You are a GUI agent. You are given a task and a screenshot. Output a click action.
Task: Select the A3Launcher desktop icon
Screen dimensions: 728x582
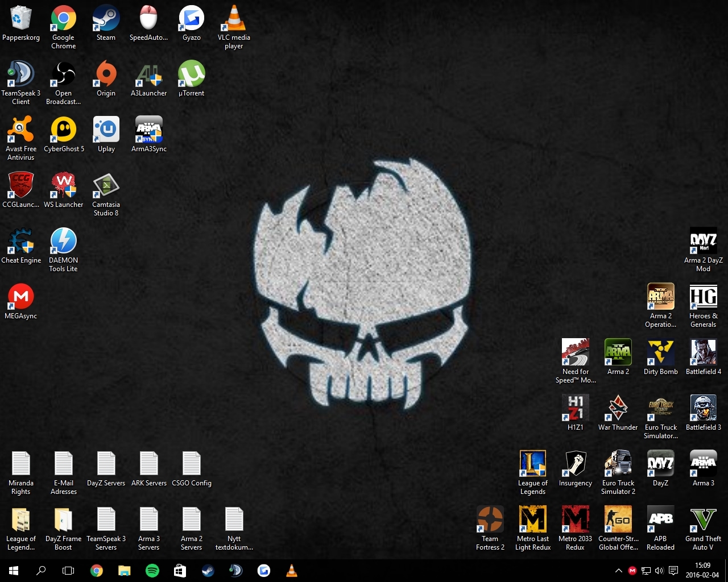(149, 79)
